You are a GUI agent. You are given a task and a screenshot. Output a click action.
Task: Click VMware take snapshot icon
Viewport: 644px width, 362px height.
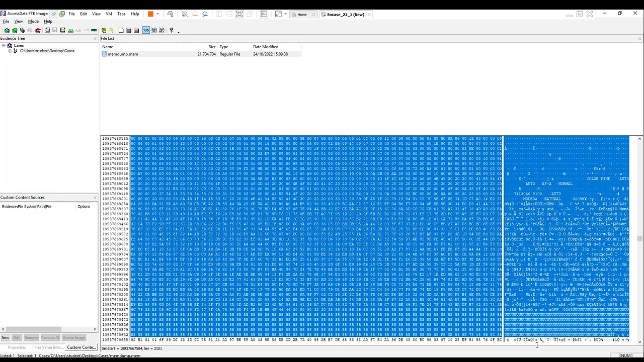[185, 14]
